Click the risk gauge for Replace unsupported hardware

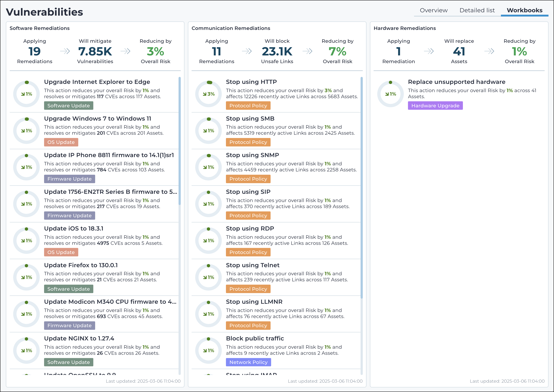pyautogui.click(x=391, y=94)
